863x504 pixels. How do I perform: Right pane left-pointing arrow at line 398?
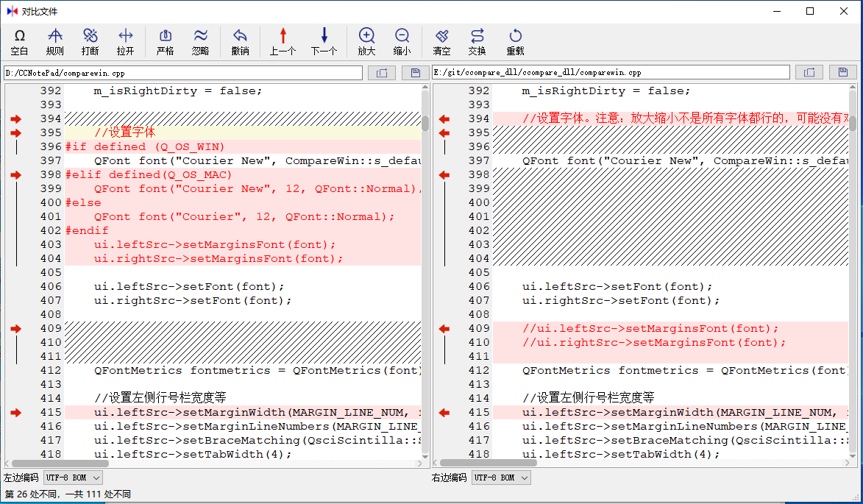pos(444,175)
